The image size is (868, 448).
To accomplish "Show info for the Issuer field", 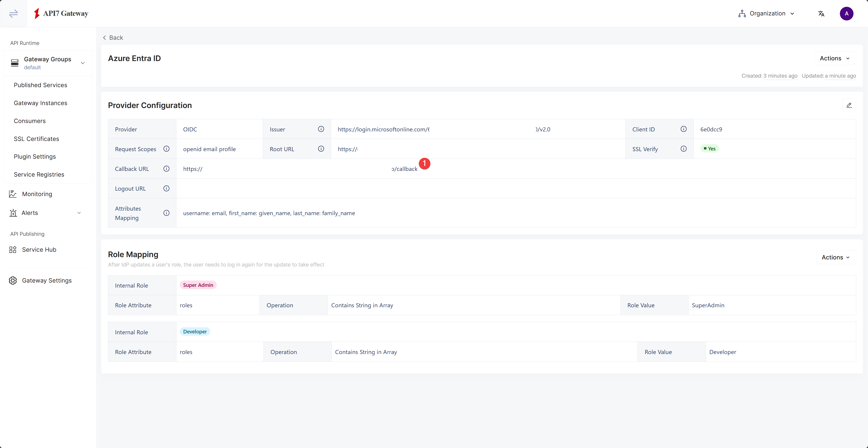I will click(321, 129).
